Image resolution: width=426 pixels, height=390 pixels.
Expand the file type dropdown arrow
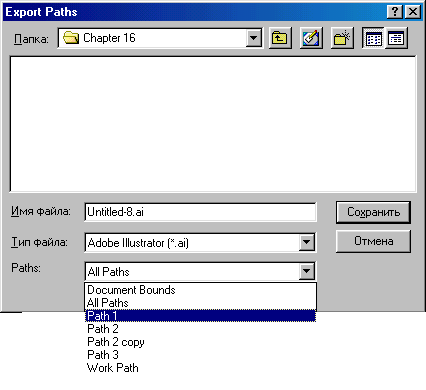point(307,242)
